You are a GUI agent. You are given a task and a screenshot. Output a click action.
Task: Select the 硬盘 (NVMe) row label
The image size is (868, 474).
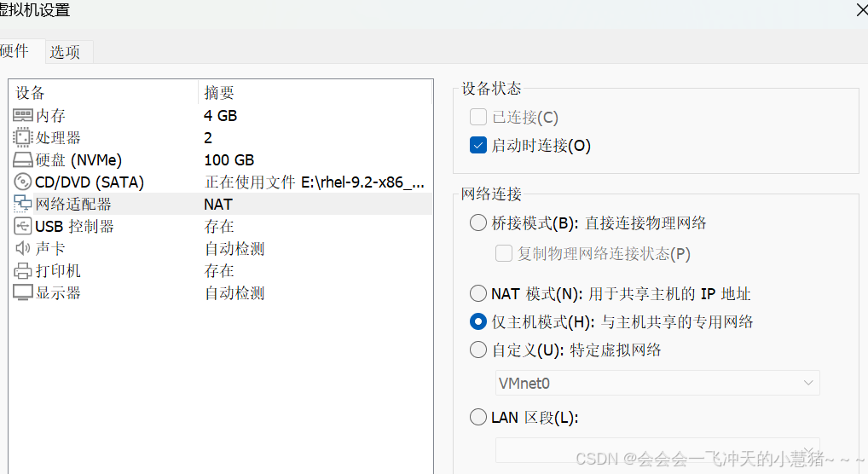78,160
